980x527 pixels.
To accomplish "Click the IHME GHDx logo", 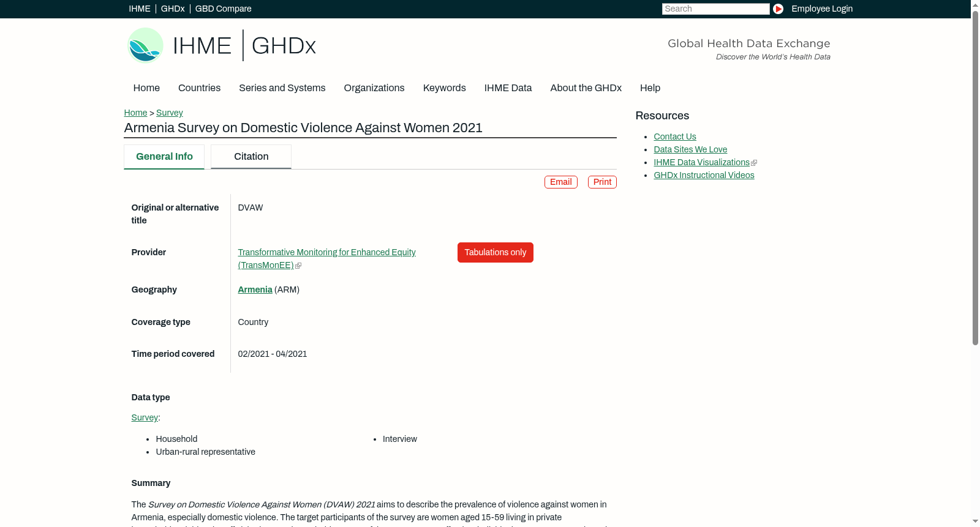I will click(221, 45).
